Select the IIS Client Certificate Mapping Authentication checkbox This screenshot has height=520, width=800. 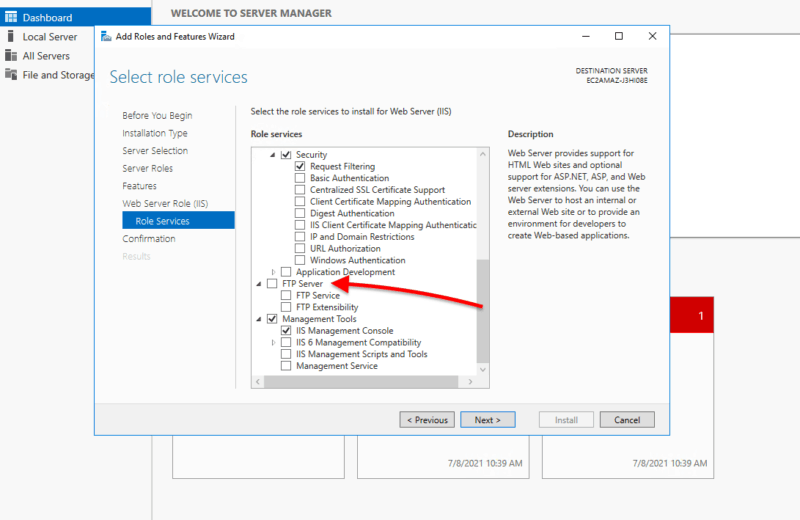click(x=300, y=225)
